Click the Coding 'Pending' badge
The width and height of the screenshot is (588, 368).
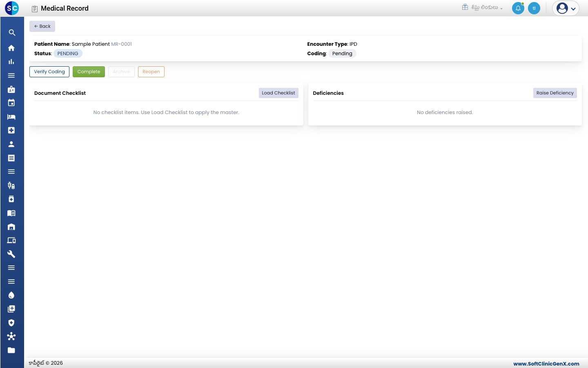(342, 54)
